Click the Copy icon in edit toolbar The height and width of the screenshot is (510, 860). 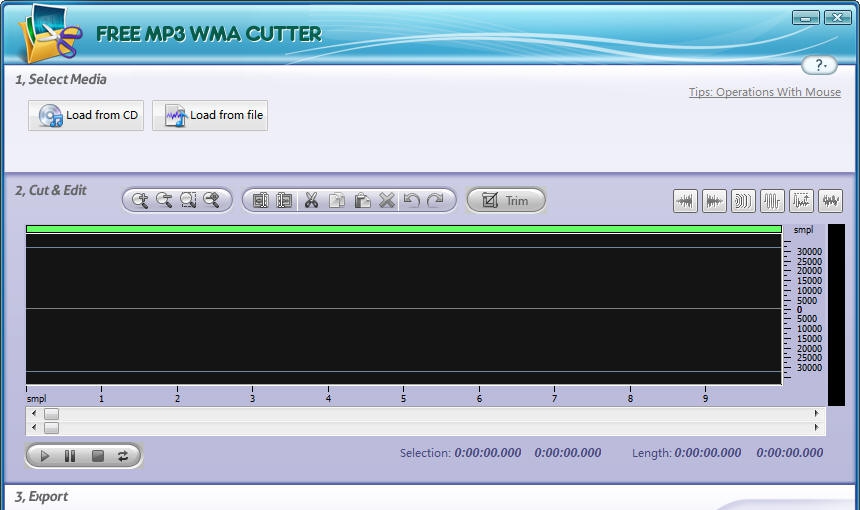tap(336, 200)
